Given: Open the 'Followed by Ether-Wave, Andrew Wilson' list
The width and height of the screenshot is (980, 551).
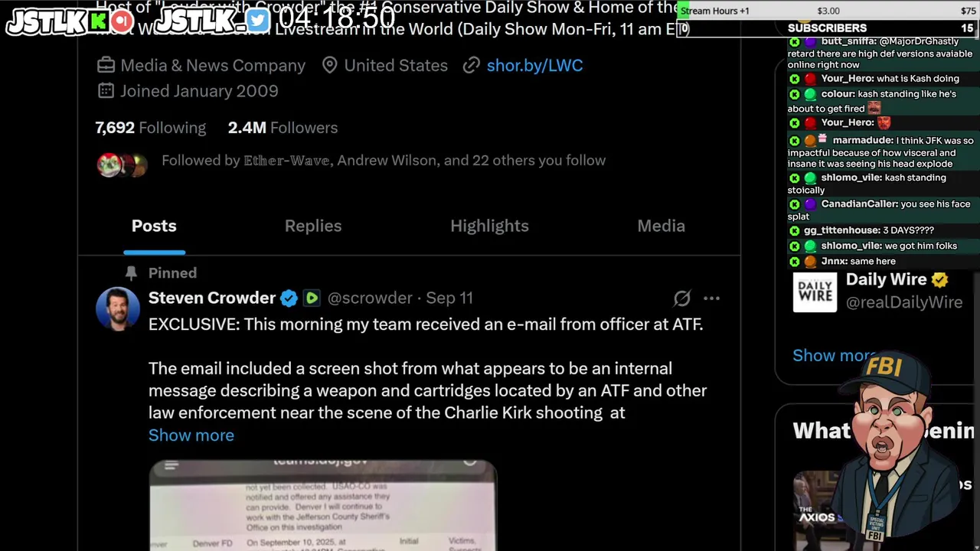Looking at the screenshot, I should click(384, 161).
